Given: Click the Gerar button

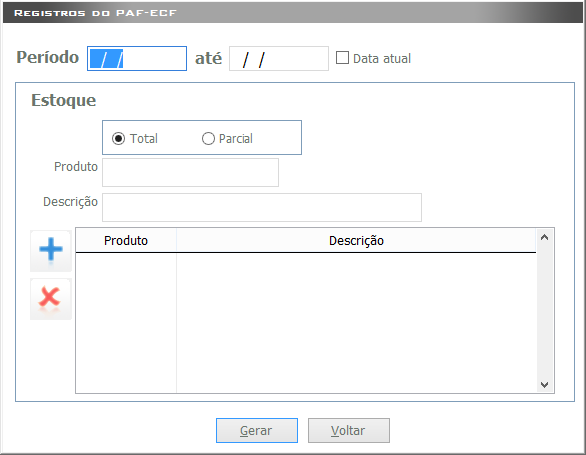Looking at the screenshot, I should [x=257, y=430].
